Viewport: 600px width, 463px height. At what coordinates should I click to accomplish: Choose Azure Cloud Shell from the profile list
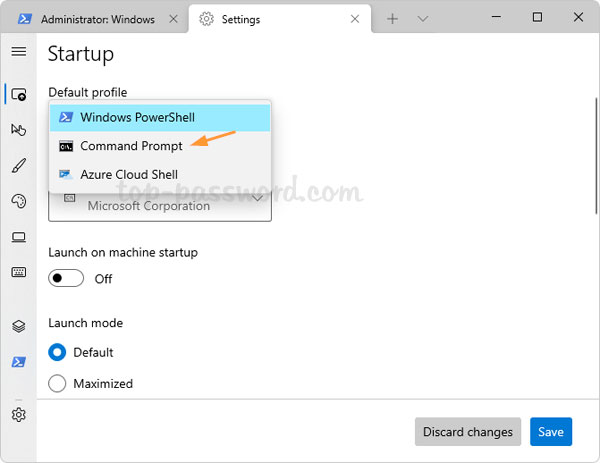(128, 174)
